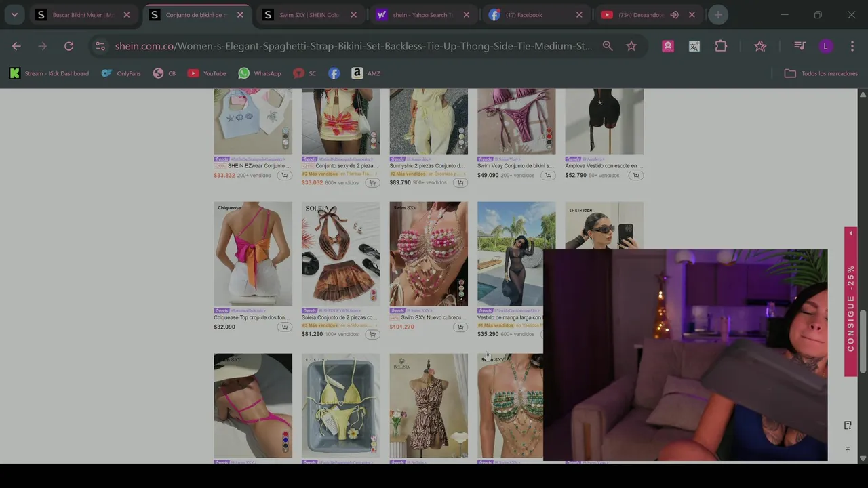Bookmark this page with the star icon
The height and width of the screenshot is (488, 868).
(x=631, y=46)
